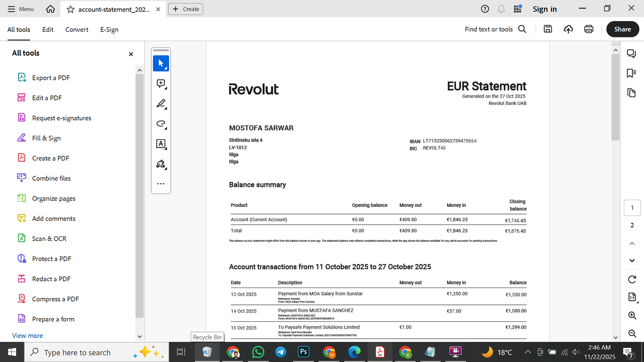This screenshot has height=362, width=644.
Task: Select the Annotation selection tool
Action: (161, 63)
